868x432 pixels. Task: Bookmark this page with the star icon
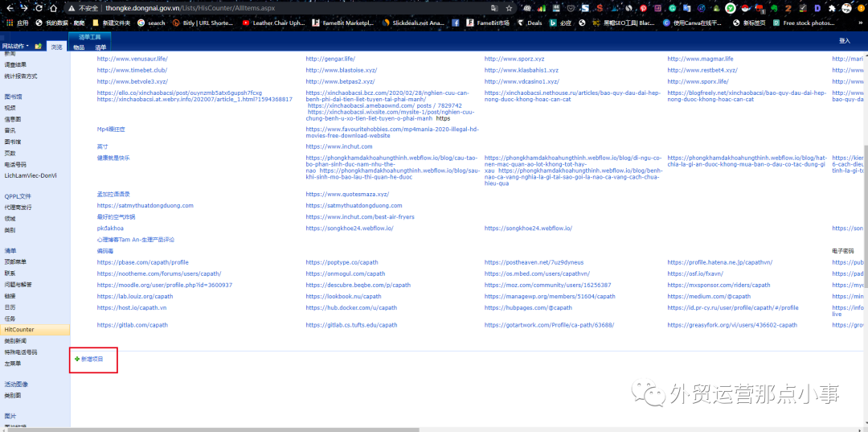coord(509,8)
